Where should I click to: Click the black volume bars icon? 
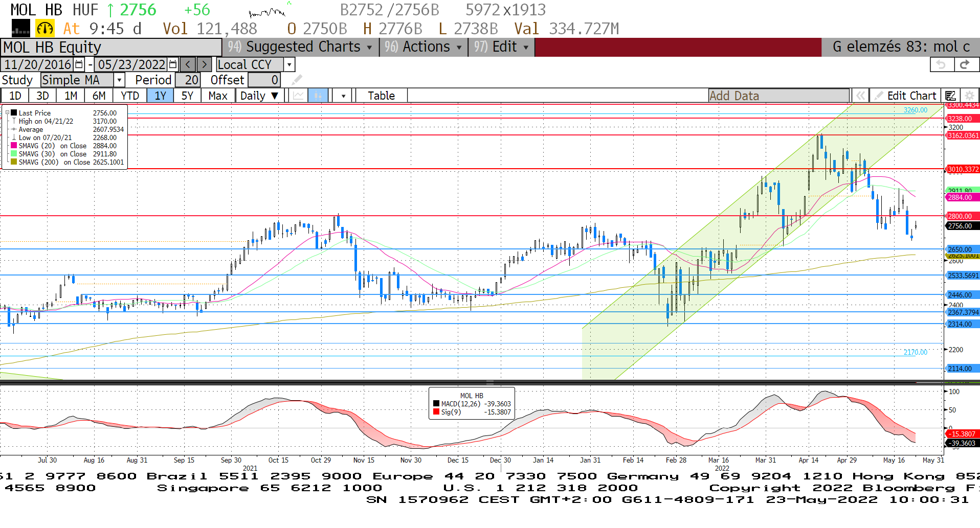21,29
